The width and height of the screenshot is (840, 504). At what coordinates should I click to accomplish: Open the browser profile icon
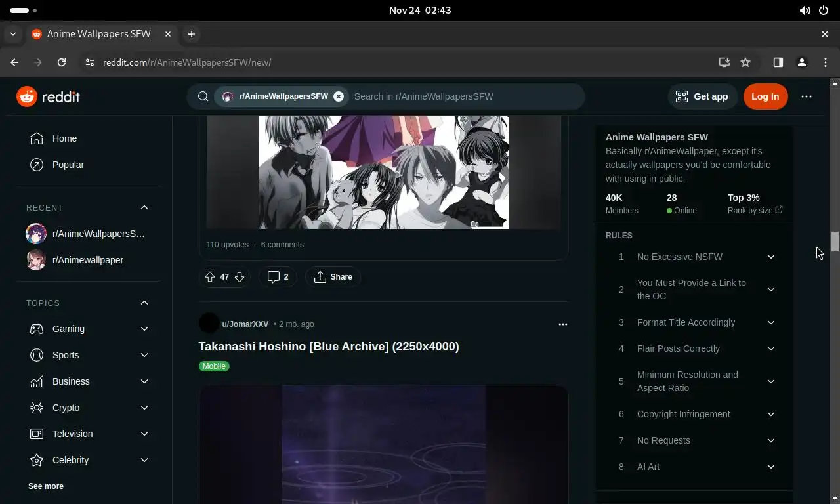801,62
